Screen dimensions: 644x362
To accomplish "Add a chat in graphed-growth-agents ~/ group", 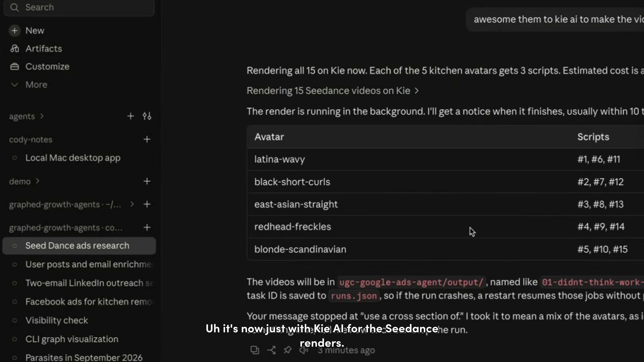I will pos(147,204).
